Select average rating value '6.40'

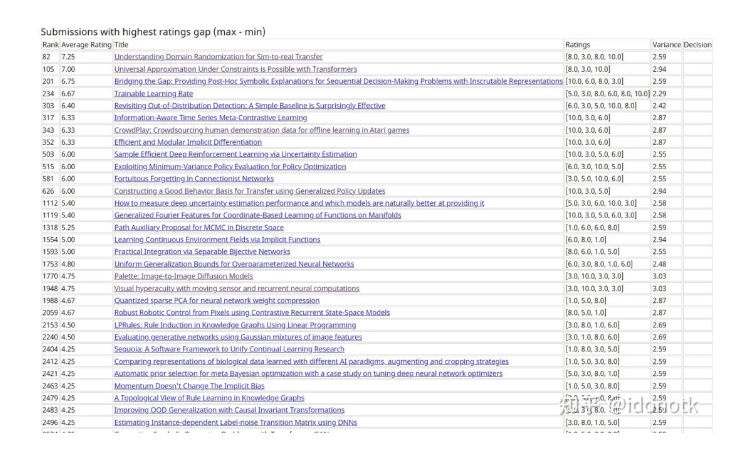pyautogui.click(x=68, y=106)
